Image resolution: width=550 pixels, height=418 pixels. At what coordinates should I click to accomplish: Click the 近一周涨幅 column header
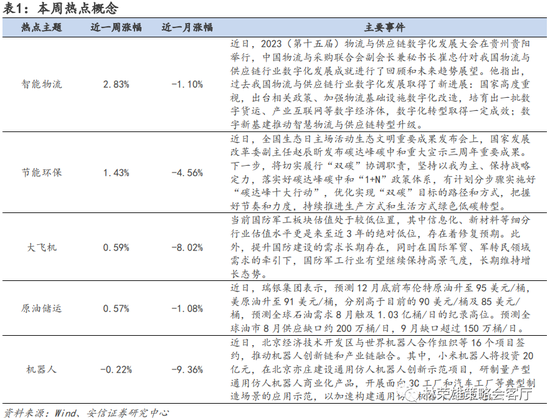(116, 27)
